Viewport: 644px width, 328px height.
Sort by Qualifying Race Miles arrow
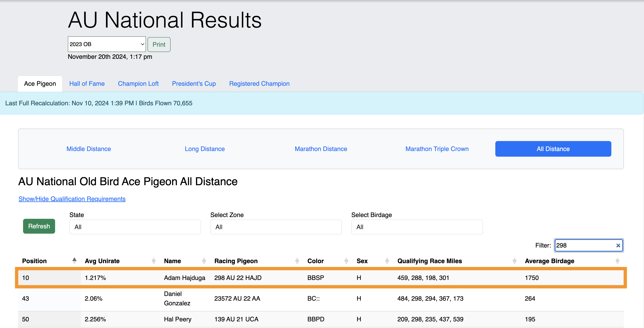pyautogui.click(x=514, y=261)
